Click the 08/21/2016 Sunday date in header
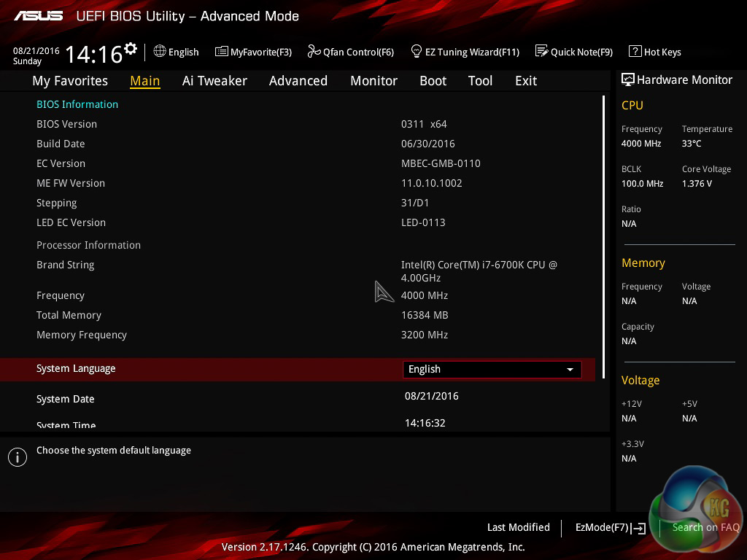 point(36,55)
